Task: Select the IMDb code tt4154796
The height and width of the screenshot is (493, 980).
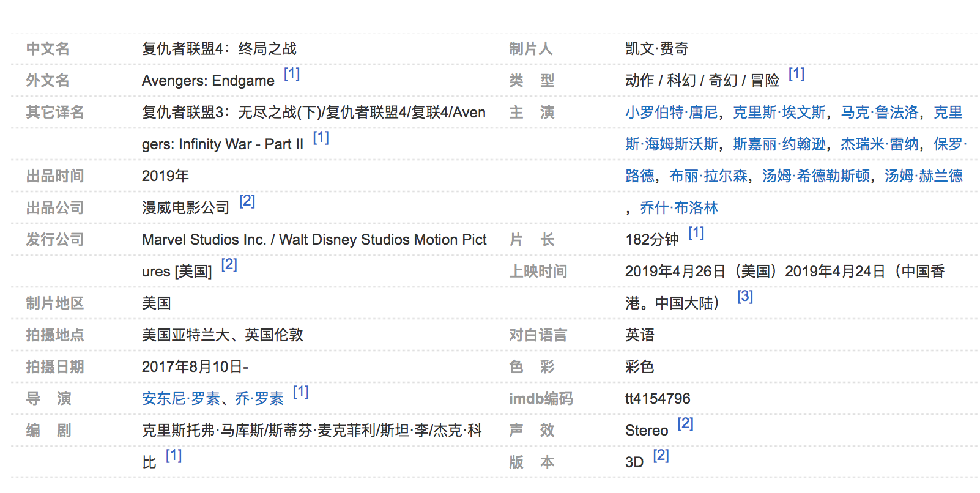Action: [658, 399]
